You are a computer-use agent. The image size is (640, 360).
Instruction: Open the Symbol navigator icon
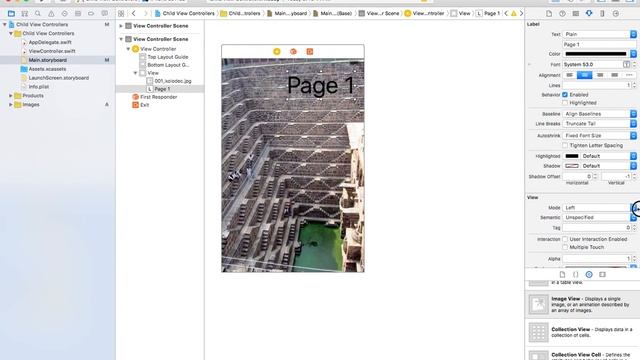point(25,13)
